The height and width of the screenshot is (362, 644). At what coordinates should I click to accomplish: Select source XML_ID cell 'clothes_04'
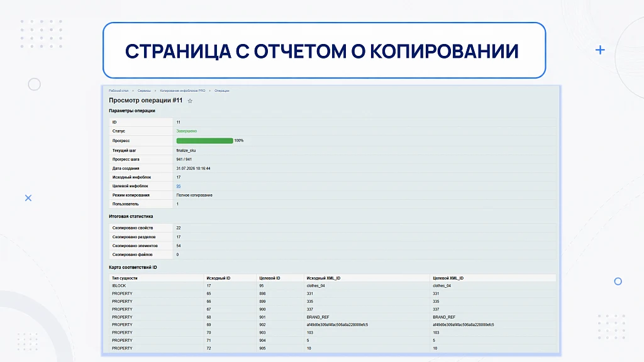[x=316, y=286]
